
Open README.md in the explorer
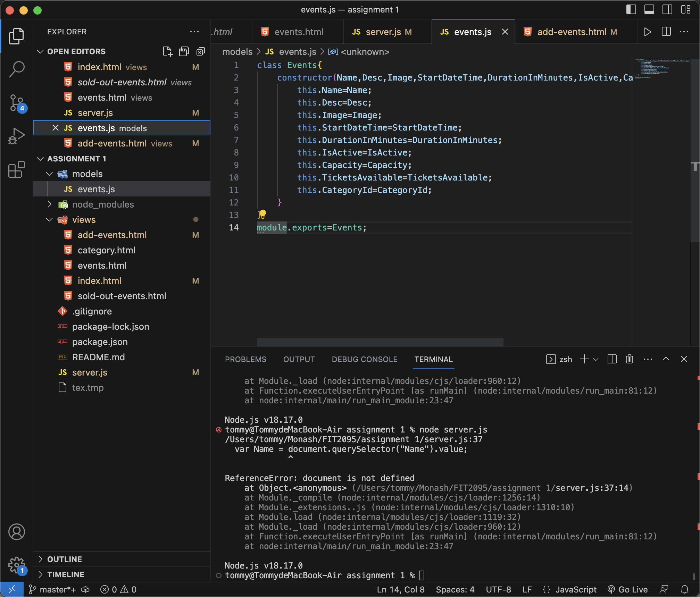click(98, 357)
